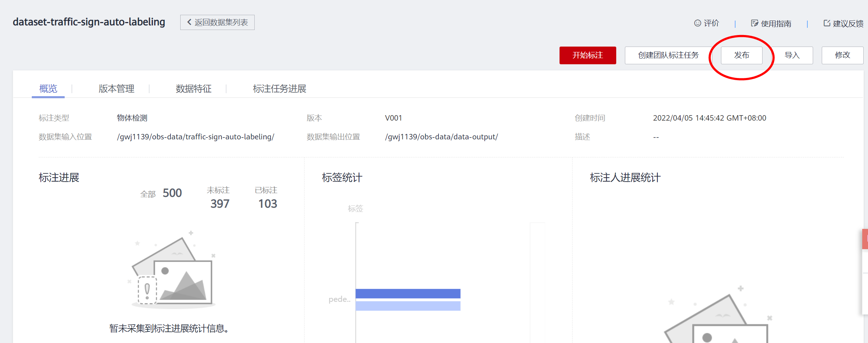This screenshot has width=868, height=343.
Task: Open the 使用指南 link
Action: tap(776, 23)
